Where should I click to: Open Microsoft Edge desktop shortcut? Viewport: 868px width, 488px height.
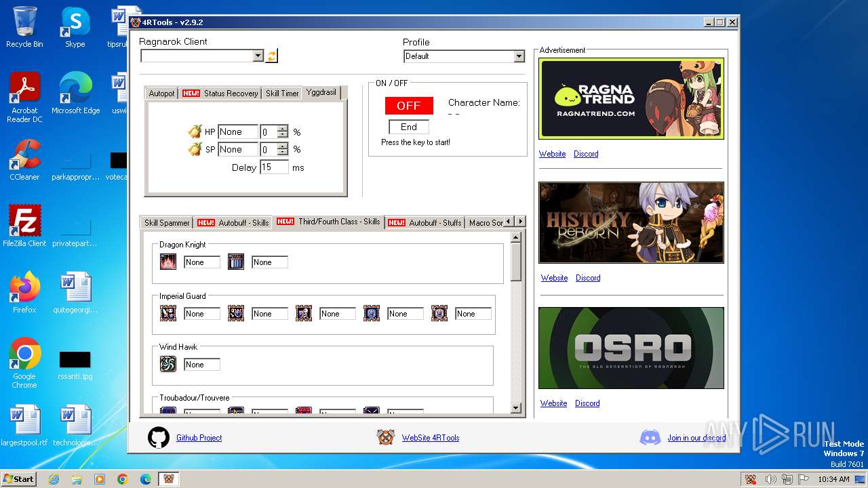(75, 94)
